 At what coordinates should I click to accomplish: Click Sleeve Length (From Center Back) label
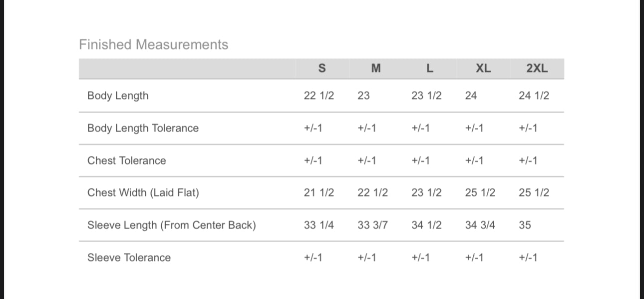point(171,225)
